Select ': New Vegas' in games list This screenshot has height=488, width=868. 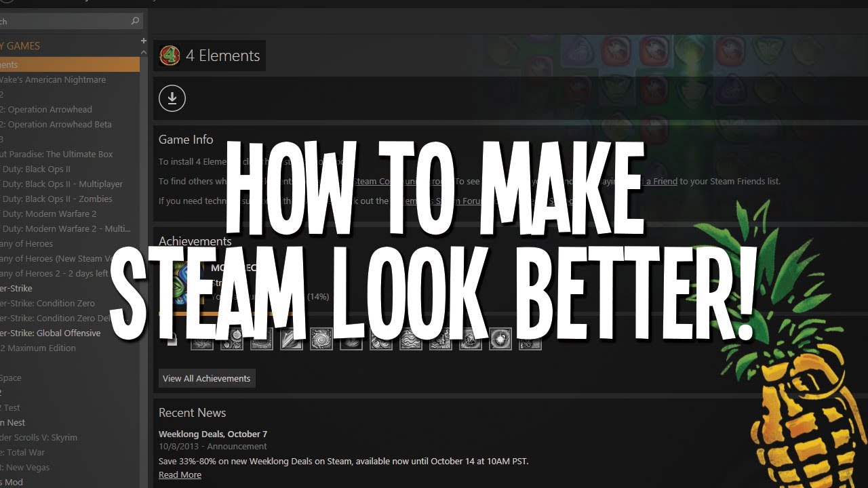(x=25, y=467)
